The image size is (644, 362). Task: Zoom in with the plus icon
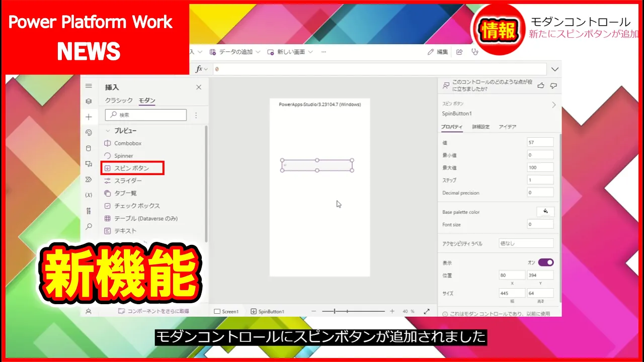click(x=392, y=311)
